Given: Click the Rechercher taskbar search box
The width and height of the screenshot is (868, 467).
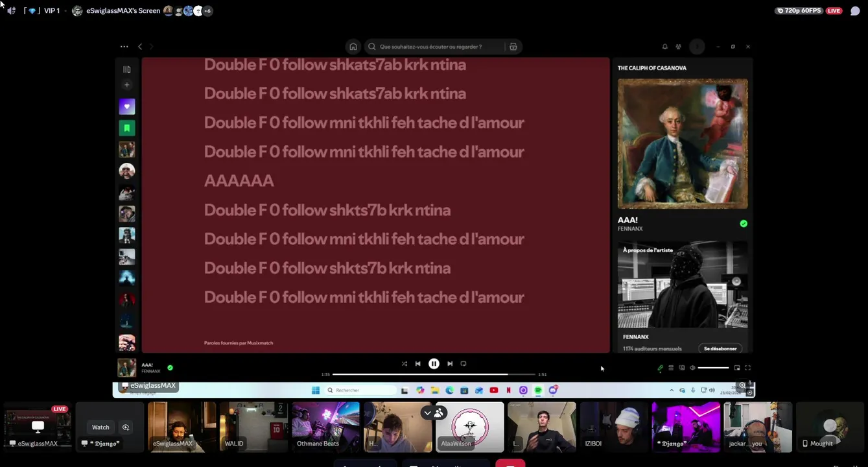Looking at the screenshot, I should point(360,390).
